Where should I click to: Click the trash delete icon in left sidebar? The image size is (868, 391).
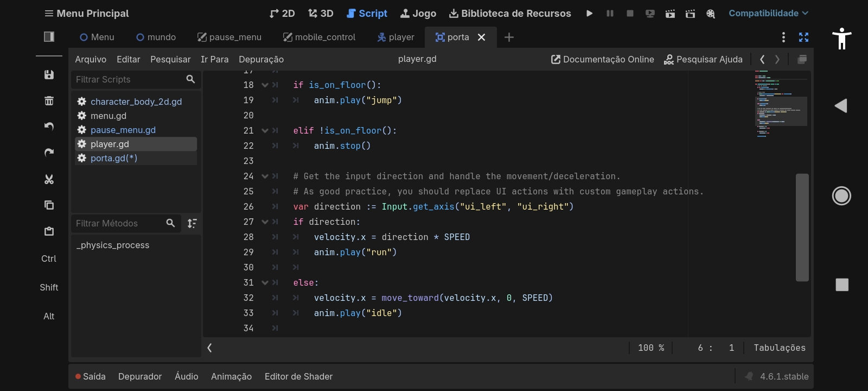pos(49,101)
